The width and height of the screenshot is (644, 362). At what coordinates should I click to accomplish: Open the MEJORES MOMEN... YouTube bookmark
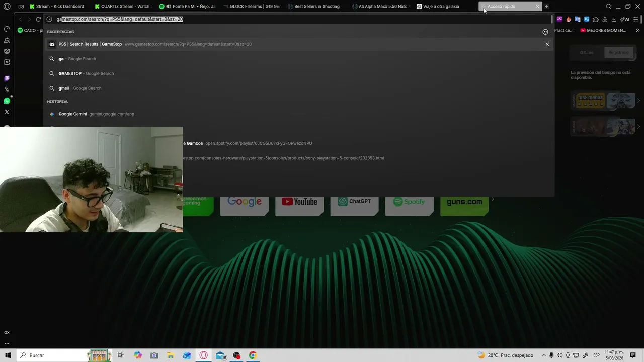[x=603, y=30]
